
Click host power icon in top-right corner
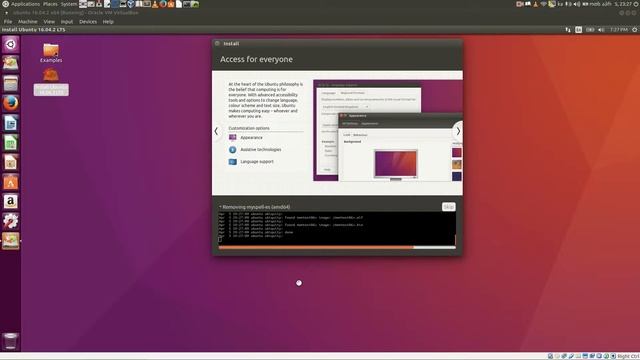pyautogui.click(x=636, y=4)
